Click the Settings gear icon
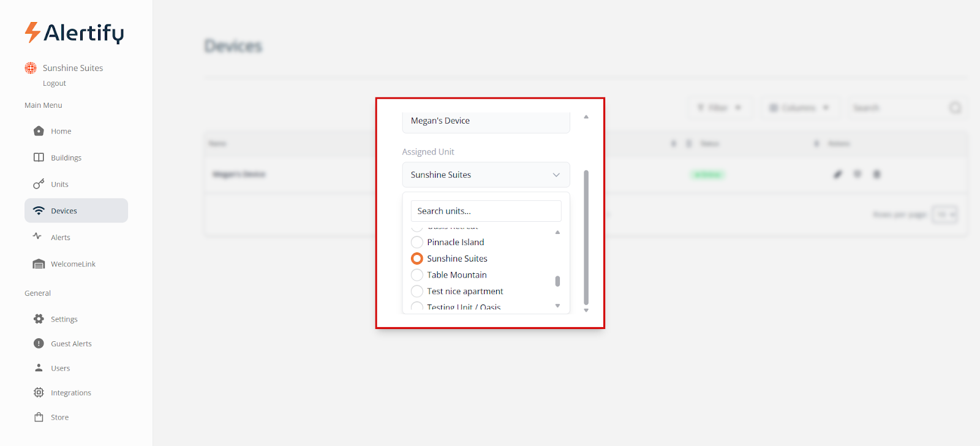The height and width of the screenshot is (446, 980). 39,319
